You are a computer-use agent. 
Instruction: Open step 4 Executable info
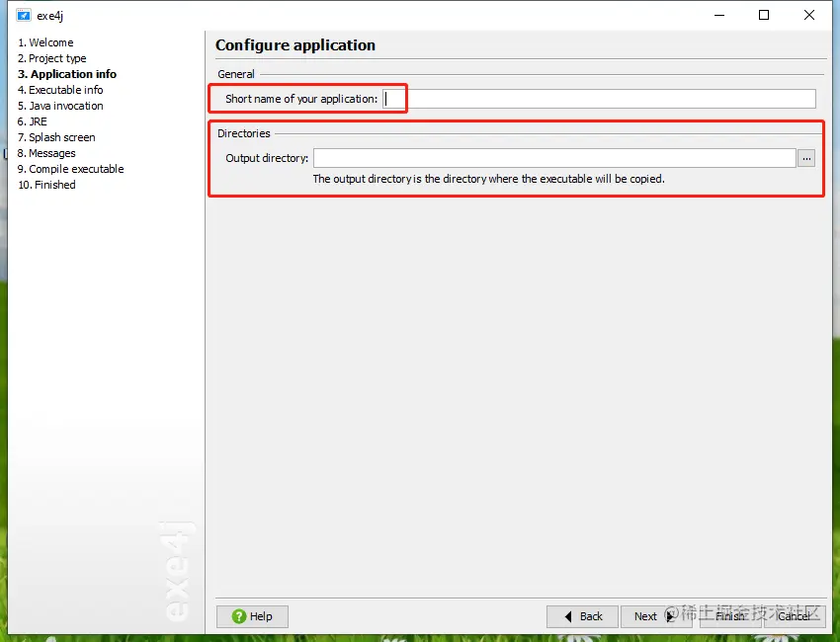coord(60,90)
